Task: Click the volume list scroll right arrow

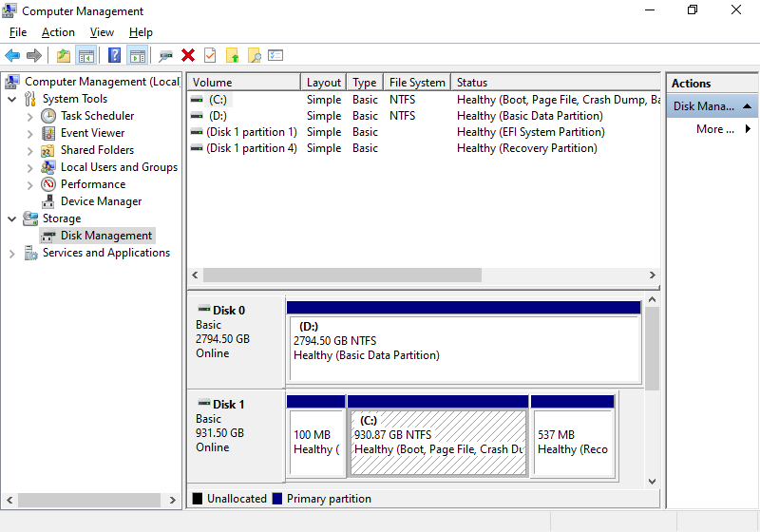Action: [653, 275]
